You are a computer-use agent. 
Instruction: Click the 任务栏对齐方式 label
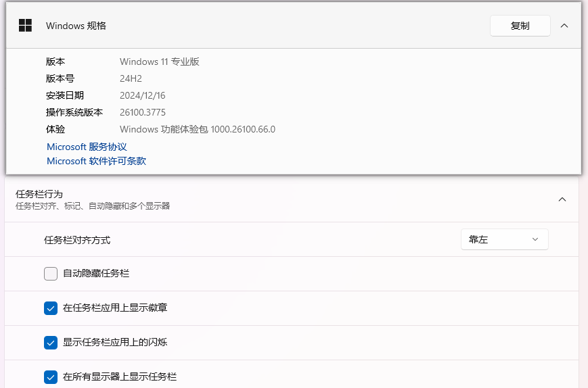tap(77, 240)
